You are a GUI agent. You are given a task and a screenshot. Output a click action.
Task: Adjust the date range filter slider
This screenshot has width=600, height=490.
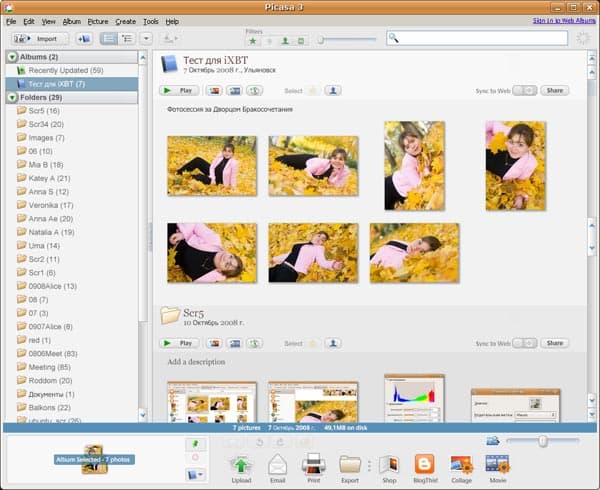pos(321,39)
